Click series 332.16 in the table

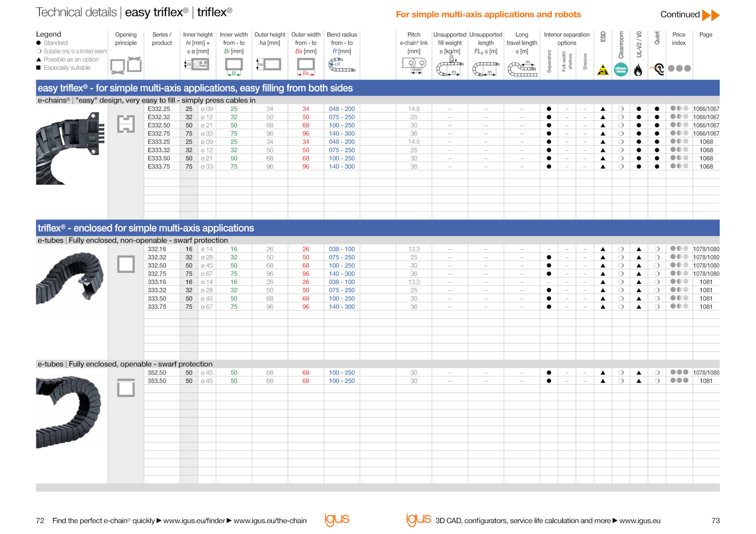[x=157, y=249]
